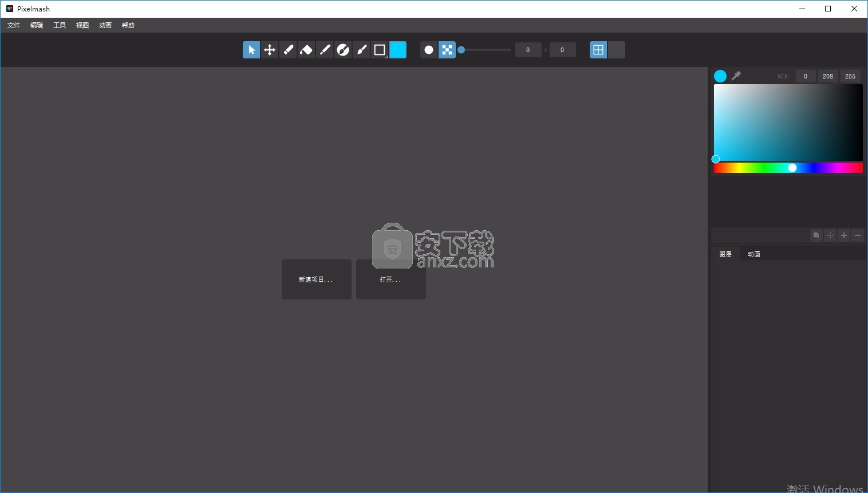The height and width of the screenshot is (493, 868).
Task: Switch to the 动画 tab in side panel
Action: tap(754, 254)
